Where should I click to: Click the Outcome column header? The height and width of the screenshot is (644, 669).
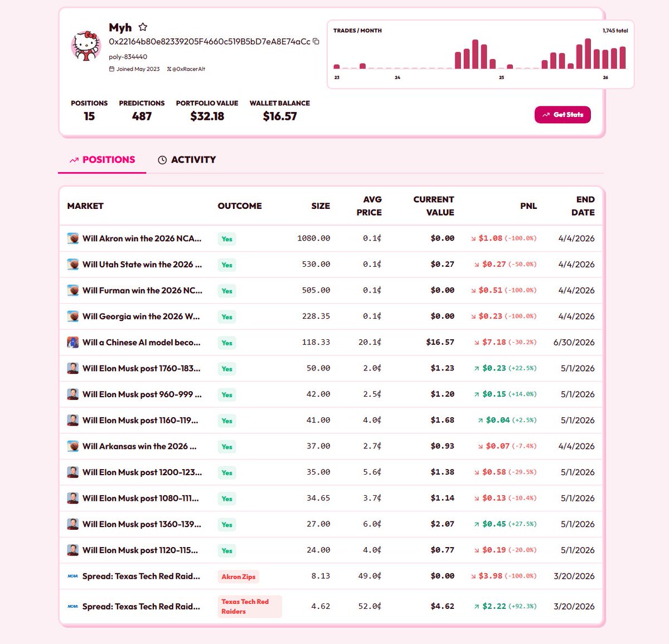pyautogui.click(x=240, y=206)
